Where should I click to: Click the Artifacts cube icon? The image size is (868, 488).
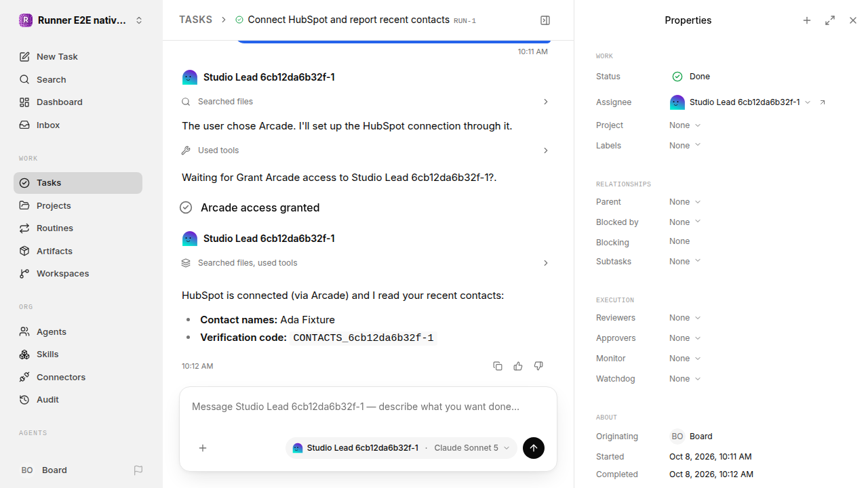click(x=24, y=251)
